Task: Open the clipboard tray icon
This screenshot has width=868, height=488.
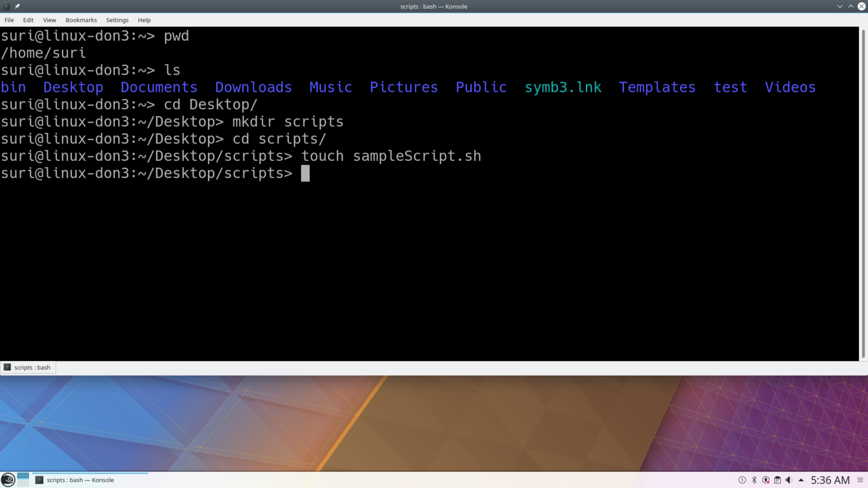Action: click(x=778, y=480)
